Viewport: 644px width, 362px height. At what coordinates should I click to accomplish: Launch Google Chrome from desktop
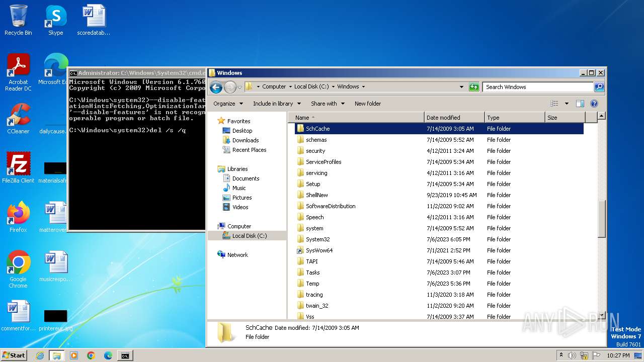(x=18, y=269)
